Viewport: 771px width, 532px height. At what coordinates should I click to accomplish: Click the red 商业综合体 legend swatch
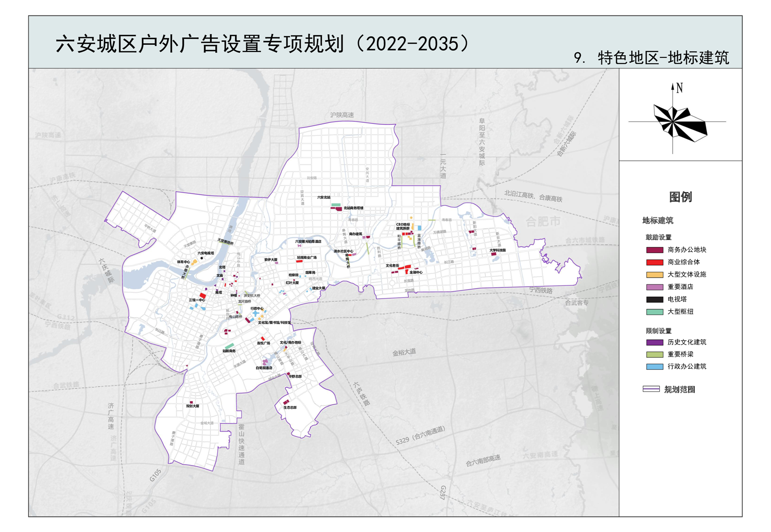(x=654, y=262)
